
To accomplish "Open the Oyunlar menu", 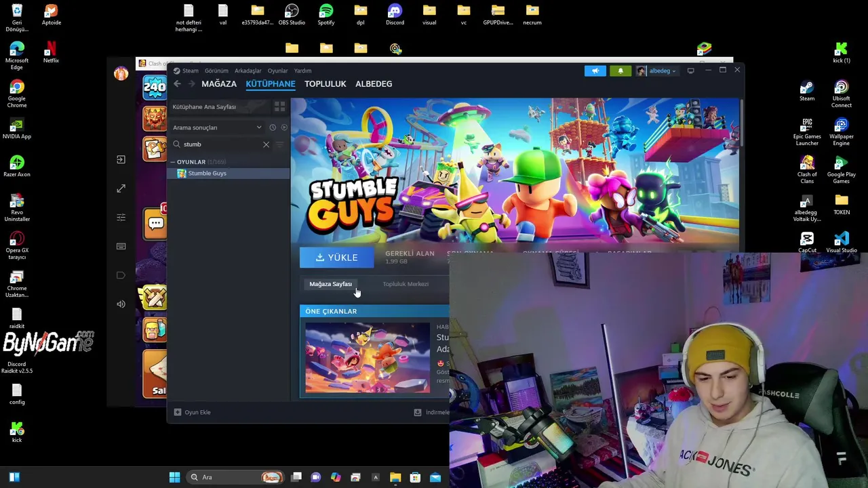I will pyautogui.click(x=277, y=70).
